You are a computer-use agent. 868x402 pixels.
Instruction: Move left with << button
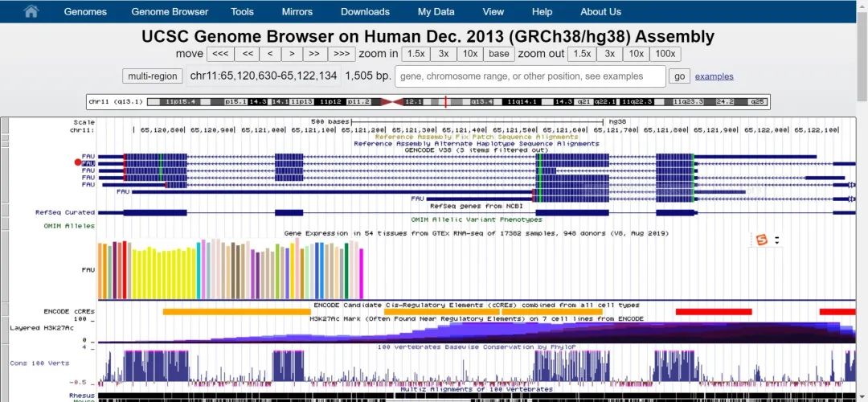click(248, 54)
